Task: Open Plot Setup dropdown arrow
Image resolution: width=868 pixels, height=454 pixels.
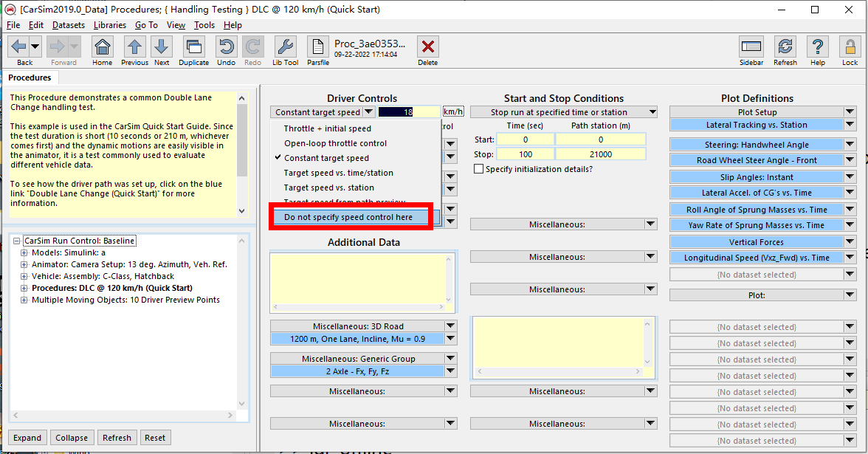Action: pyautogui.click(x=850, y=112)
